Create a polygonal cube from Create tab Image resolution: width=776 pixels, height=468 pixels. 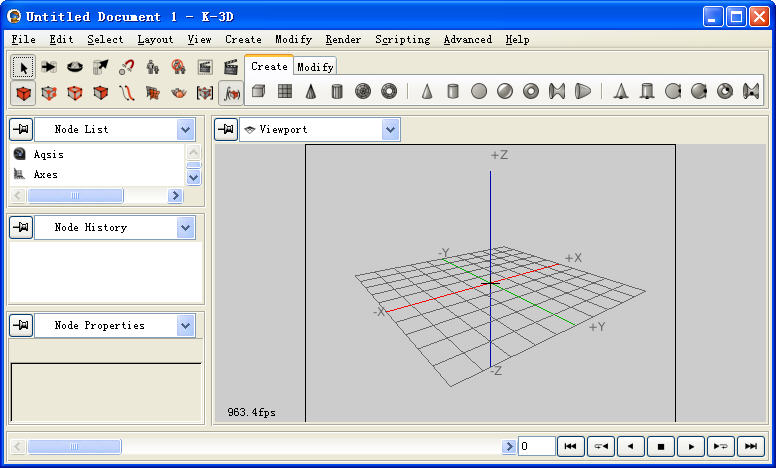pos(259,92)
